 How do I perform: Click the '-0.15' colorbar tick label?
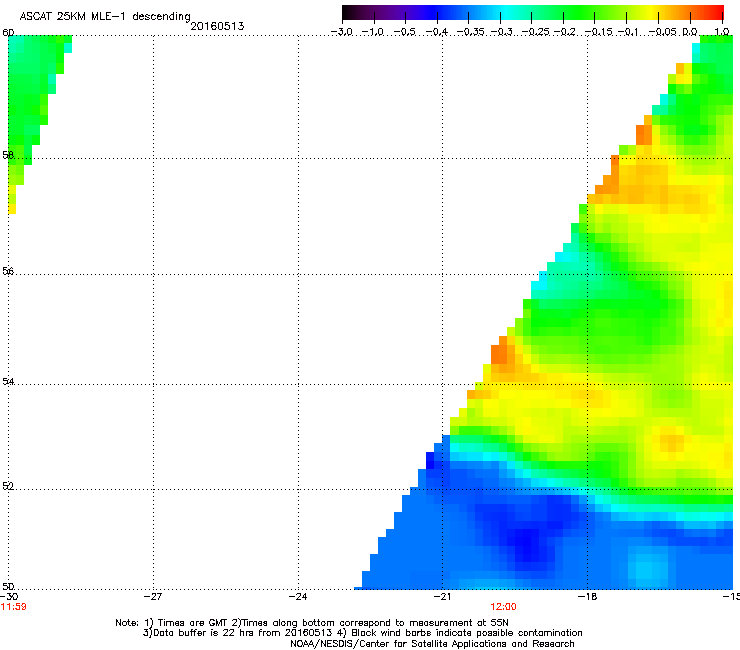(x=598, y=32)
